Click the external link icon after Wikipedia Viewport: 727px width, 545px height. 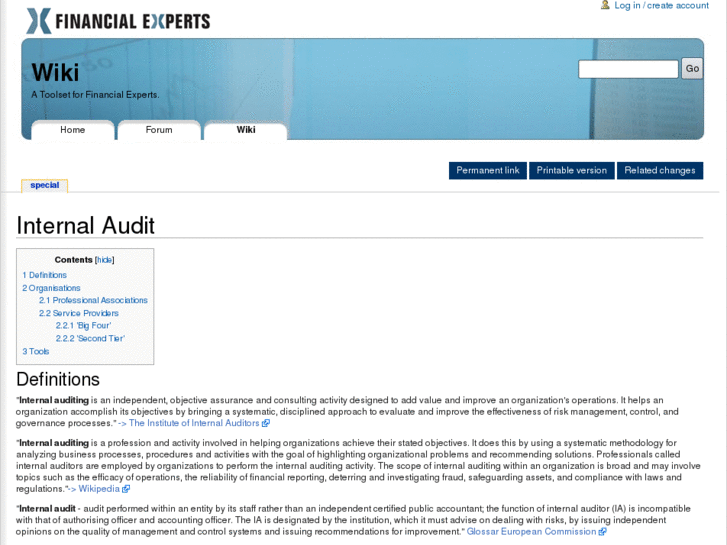[x=126, y=489]
